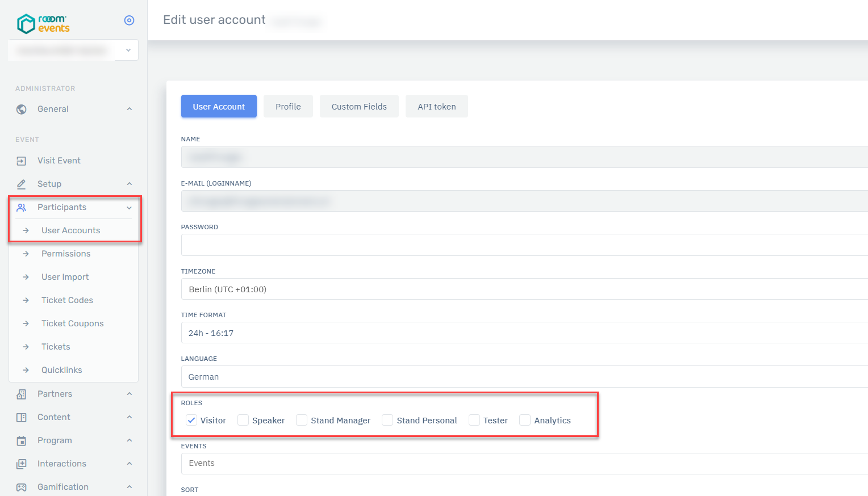Switch to the Profile tab
Image resolution: width=868 pixels, height=496 pixels.
(288, 107)
